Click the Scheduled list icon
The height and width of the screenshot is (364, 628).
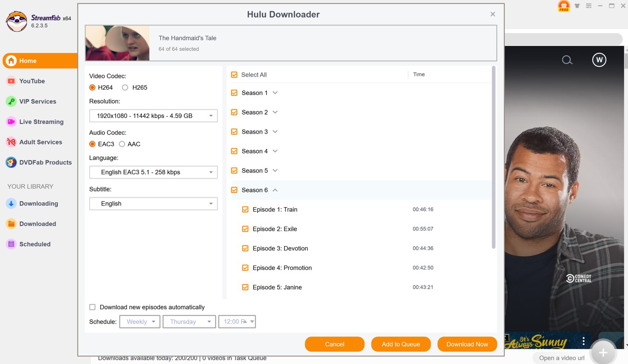point(11,244)
